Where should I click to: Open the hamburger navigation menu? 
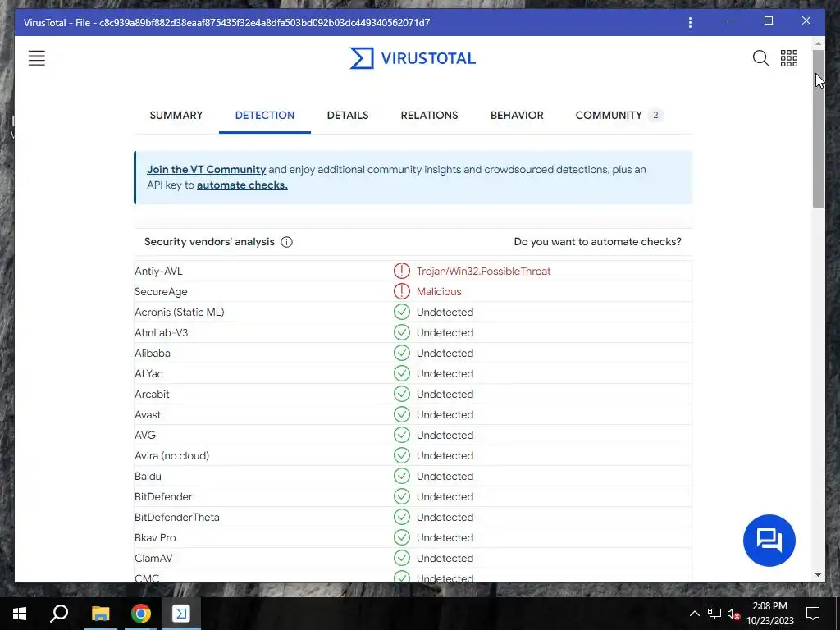point(36,58)
